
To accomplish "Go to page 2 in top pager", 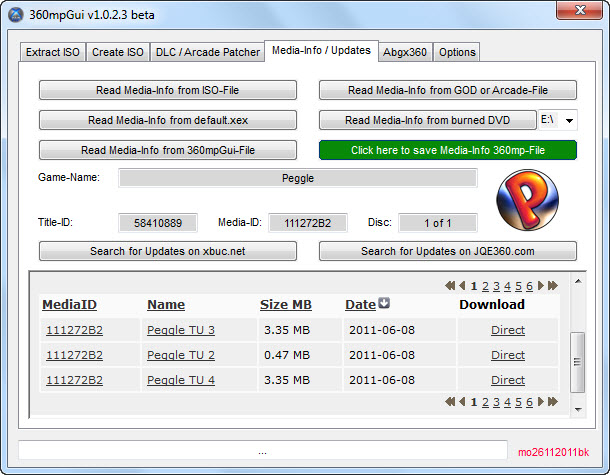I will pyautogui.click(x=485, y=286).
